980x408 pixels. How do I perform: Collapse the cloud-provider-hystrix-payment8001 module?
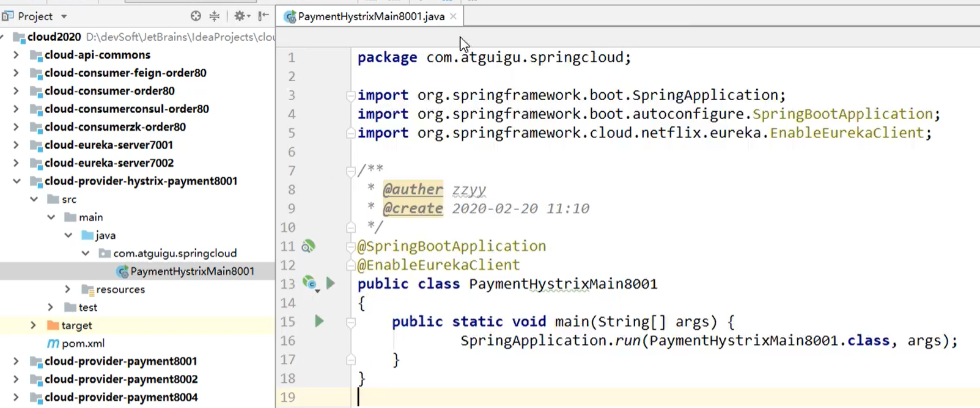16,181
